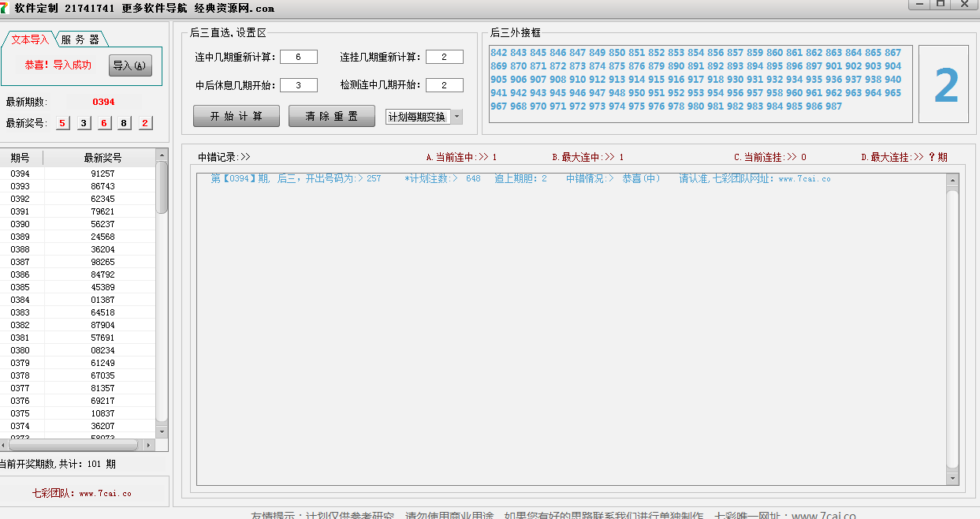Click the 检测连中几期开始 input field
980x519 pixels.
tap(445, 85)
